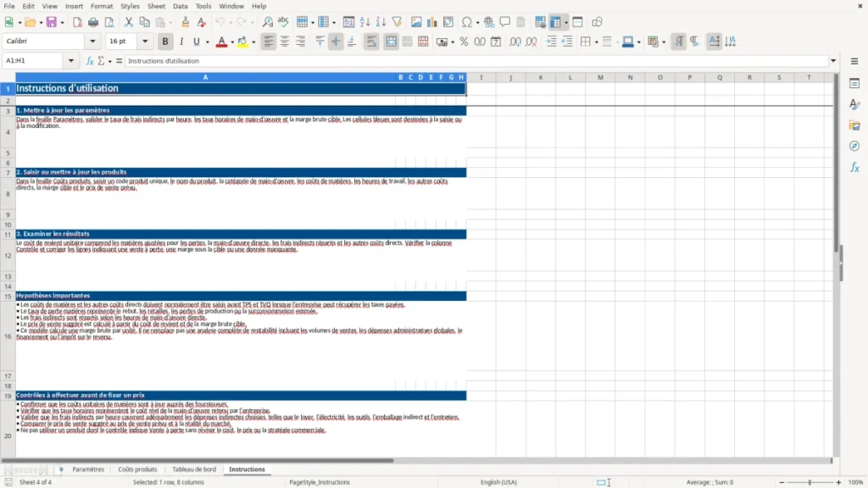
Task: Toggle center vertically alignment
Action: coord(336,42)
